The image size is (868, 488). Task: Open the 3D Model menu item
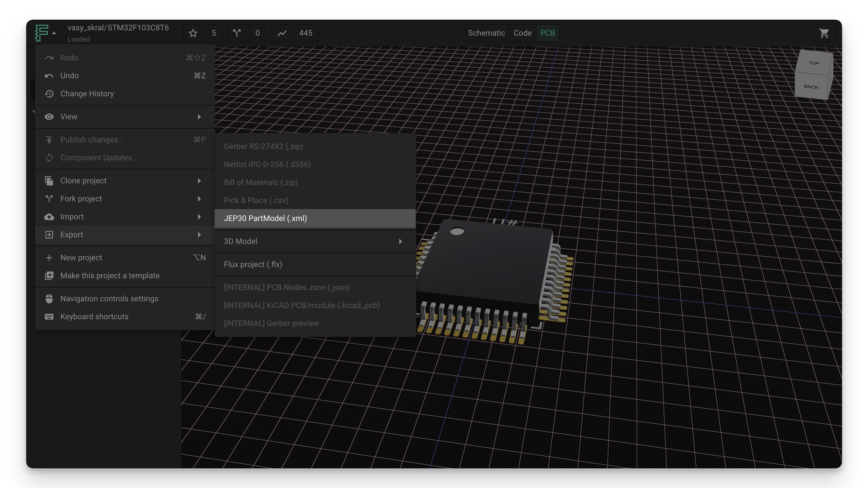315,241
